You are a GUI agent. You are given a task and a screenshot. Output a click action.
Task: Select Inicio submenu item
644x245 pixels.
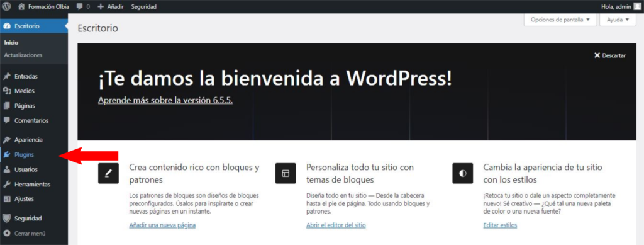(11, 43)
